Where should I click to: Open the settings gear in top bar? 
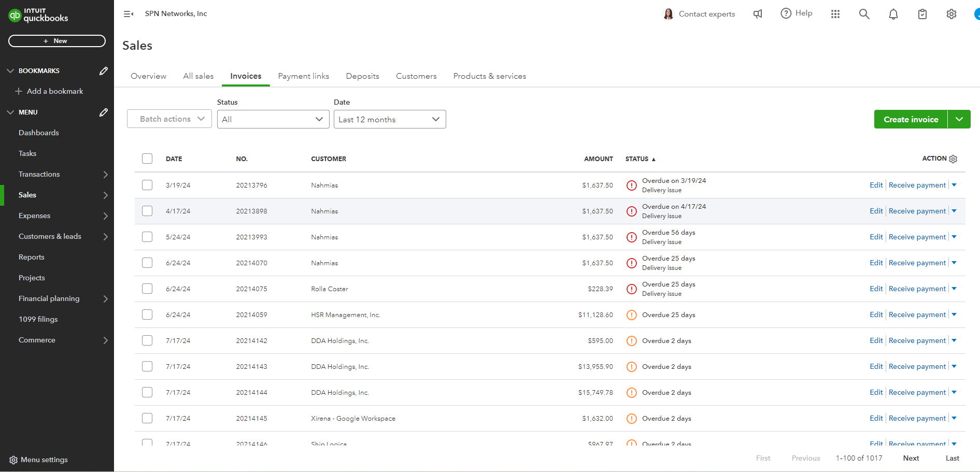click(x=951, y=14)
